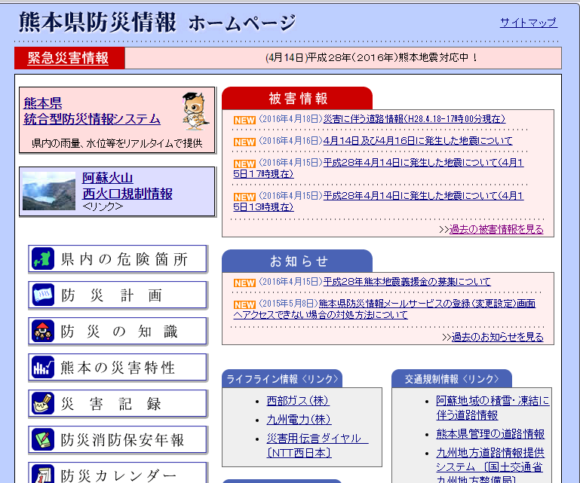Open the サイトマップ link
This screenshot has width=580, height=483.
(529, 23)
